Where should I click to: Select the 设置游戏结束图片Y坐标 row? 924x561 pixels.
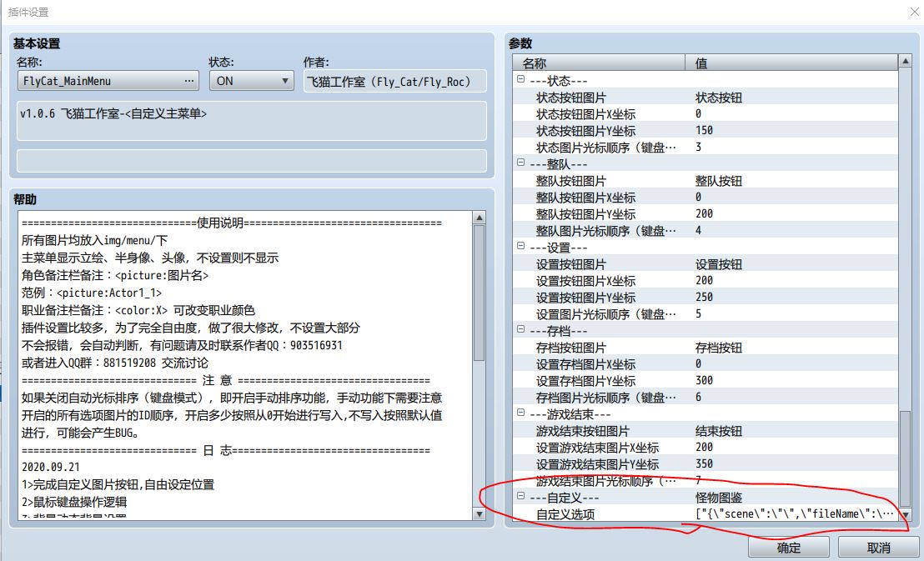[x=706, y=463]
